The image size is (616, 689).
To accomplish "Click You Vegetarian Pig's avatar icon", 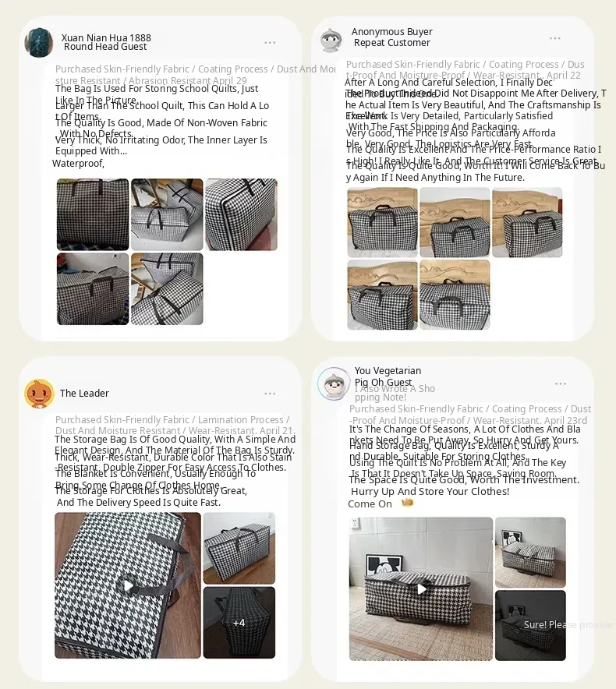I will (x=335, y=383).
